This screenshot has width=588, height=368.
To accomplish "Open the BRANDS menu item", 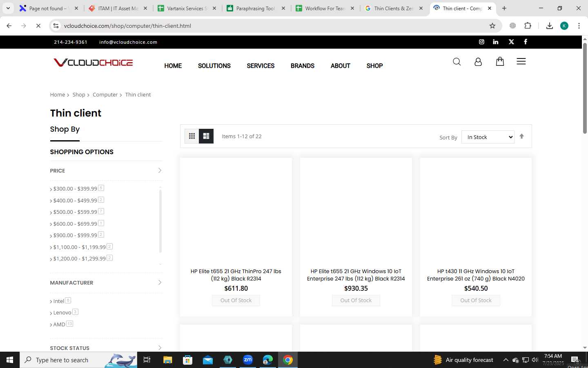I will pos(303,66).
